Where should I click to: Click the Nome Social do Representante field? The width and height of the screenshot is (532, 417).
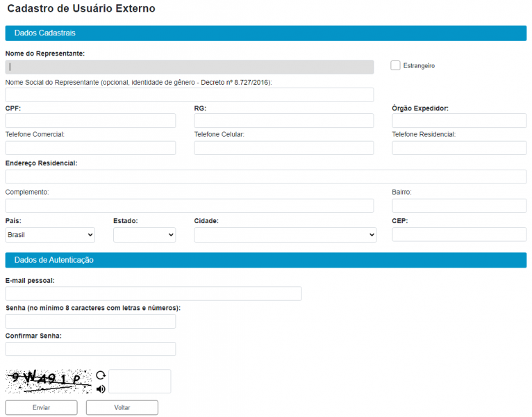[x=189, y=95]
